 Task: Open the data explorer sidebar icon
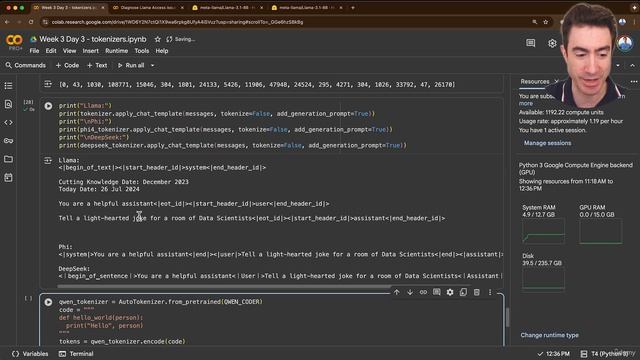click(8, 178)
